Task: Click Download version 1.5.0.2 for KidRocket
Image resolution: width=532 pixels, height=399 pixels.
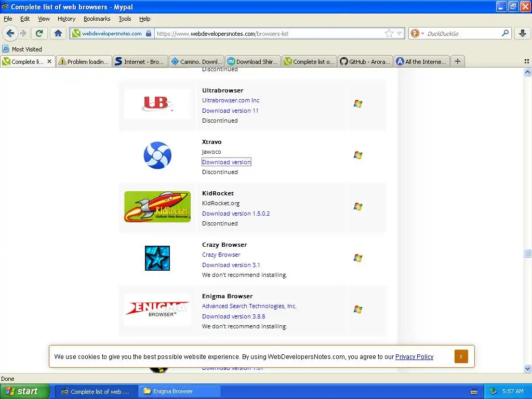Action: [x=236, y=214]
